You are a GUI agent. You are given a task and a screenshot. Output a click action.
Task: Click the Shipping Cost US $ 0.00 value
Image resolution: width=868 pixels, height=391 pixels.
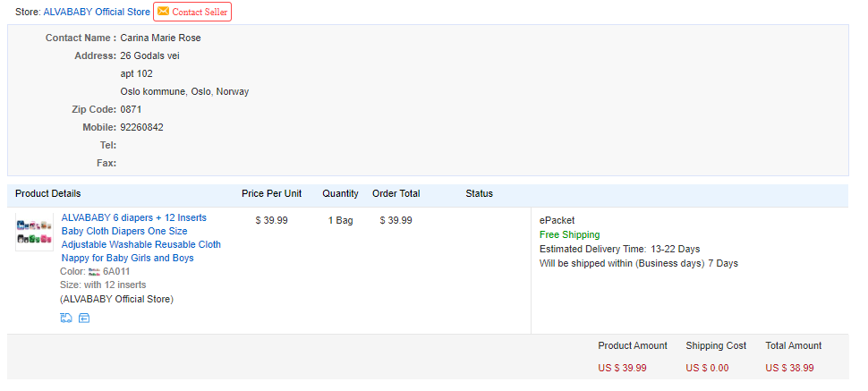point(707,368)
